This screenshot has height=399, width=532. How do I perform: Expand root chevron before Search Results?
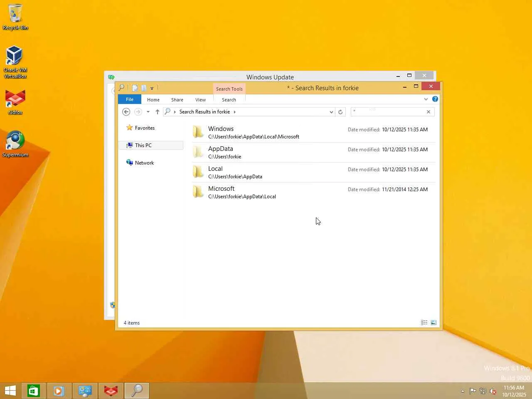[175, 112]
